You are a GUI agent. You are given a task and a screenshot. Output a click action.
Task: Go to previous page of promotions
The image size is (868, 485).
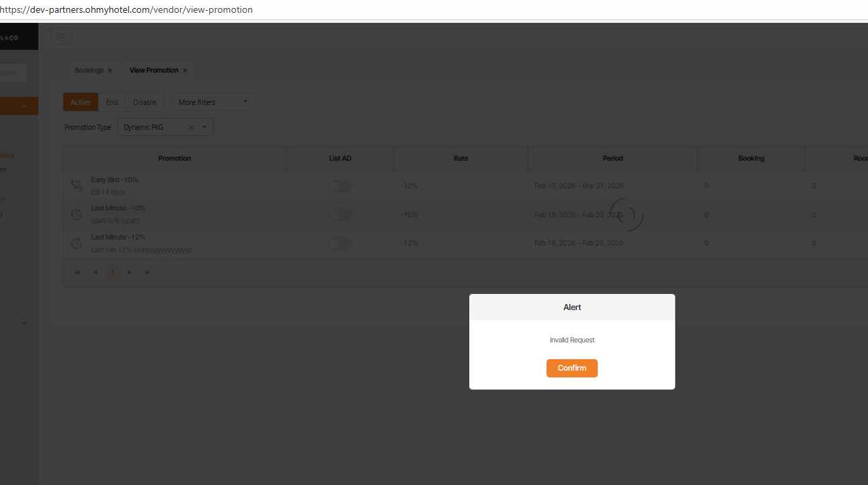coord(95,272)
